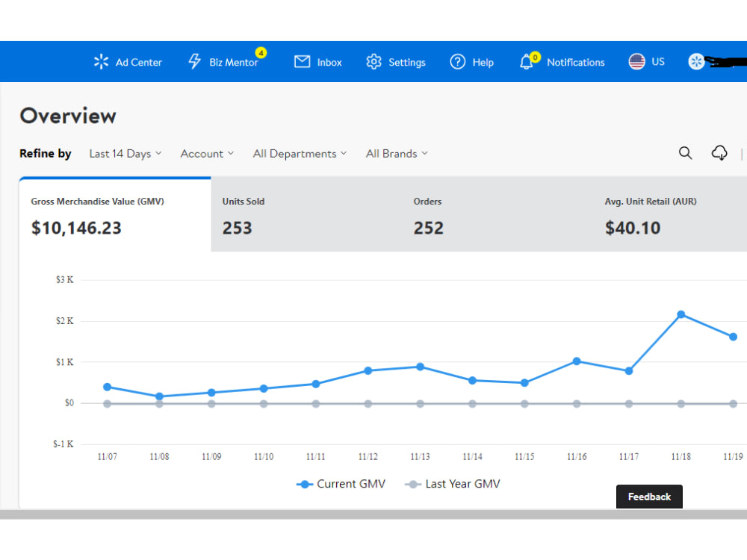Click the 11/19 Current GMV data point
747x560 pixels.
click(734, 337)
